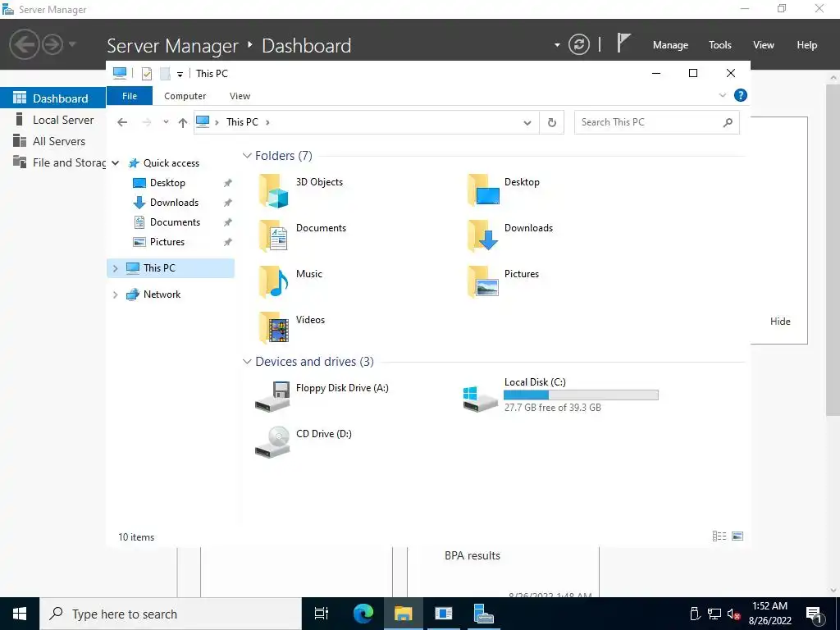Click Server Manager taskbar icon

click(x=484, y=614)
